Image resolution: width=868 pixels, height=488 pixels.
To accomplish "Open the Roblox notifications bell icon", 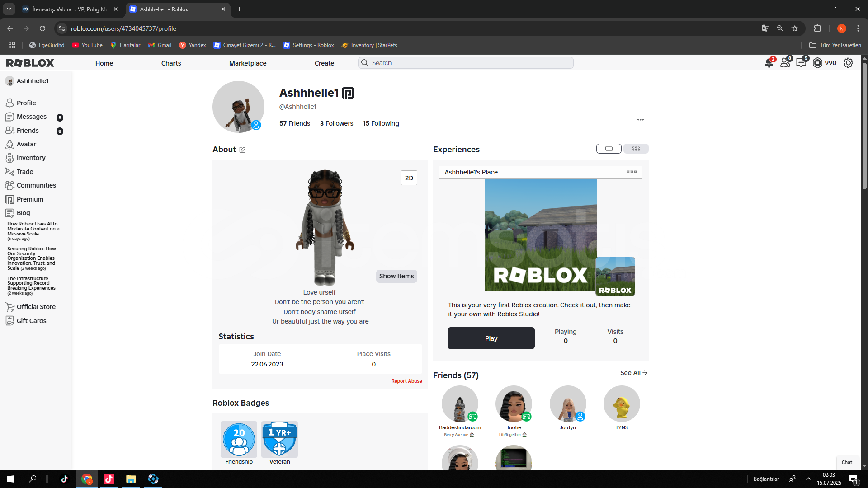I will tap(769, 63).
